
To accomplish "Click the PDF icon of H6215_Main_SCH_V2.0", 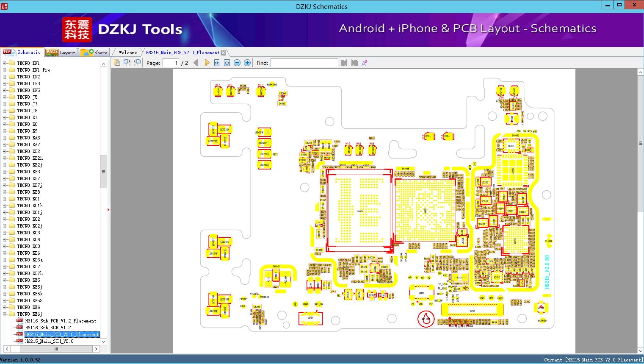I will coord(19,341).
